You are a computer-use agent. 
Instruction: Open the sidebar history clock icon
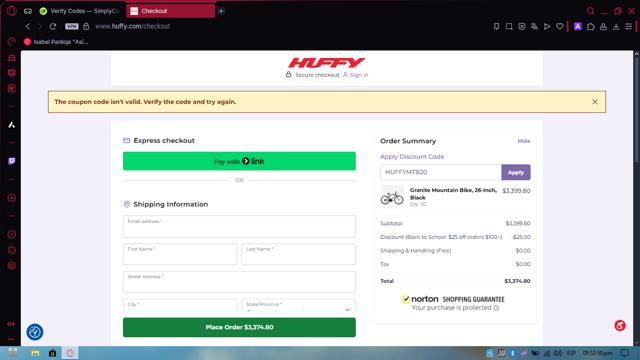coord(11,234)
